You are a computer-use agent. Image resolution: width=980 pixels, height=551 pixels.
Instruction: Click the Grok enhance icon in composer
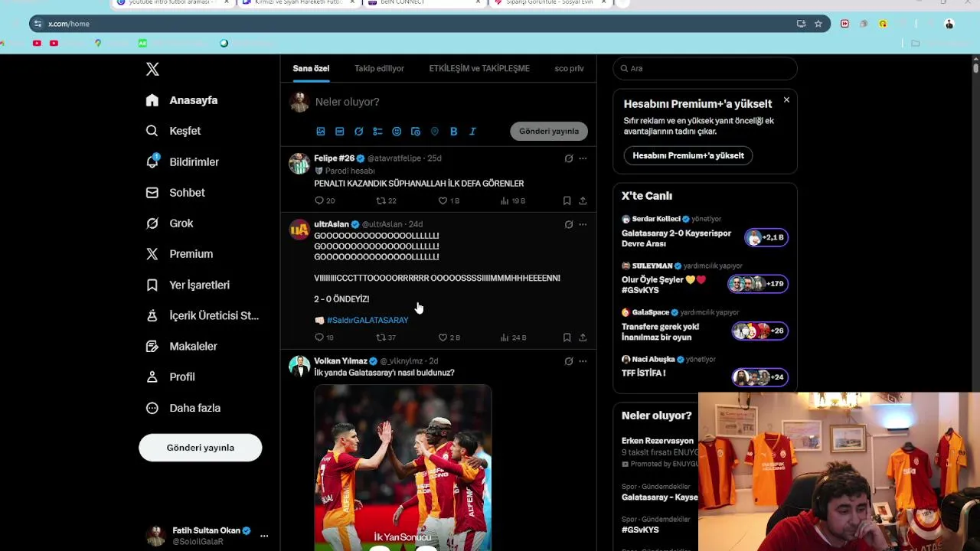pos(358,132)
